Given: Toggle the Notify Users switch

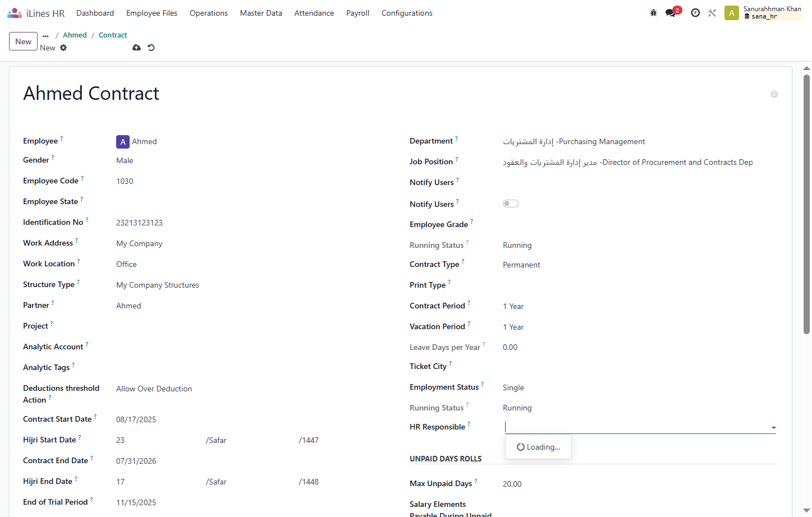Looking at the screenshot, I should pyautogui.click(x=511, y=204).
